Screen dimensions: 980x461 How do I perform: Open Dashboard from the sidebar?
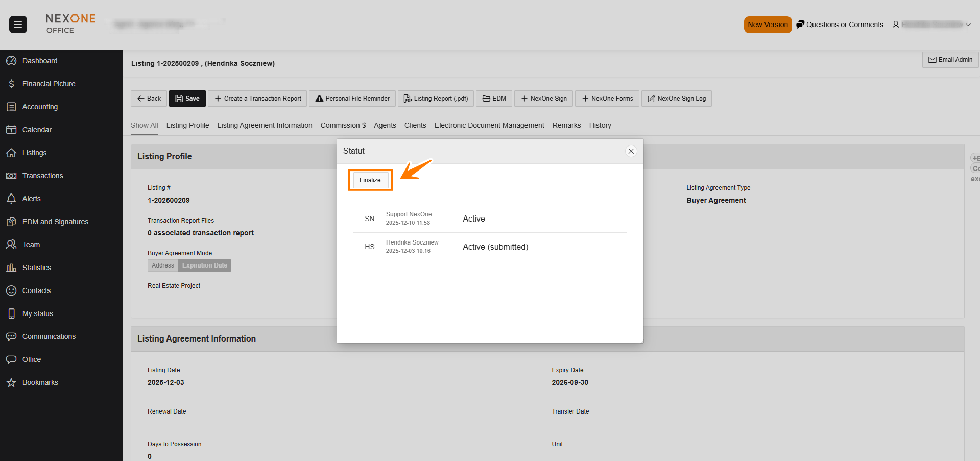[x=39, y=61]
